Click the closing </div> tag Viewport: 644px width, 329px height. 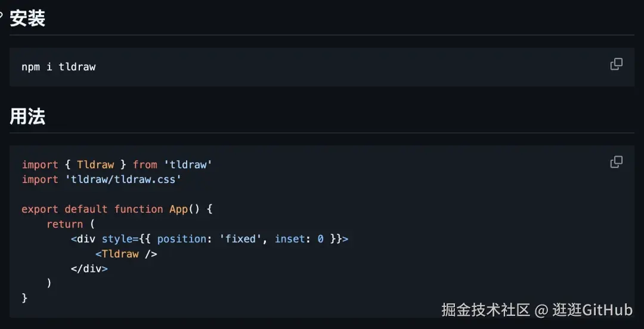pyautogui.click(x=89, y=269)
